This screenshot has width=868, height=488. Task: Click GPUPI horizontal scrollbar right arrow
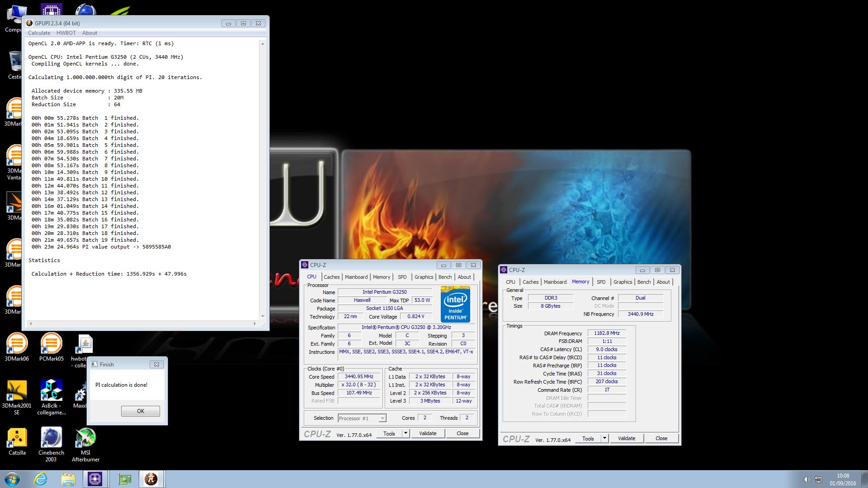(255, 324)
